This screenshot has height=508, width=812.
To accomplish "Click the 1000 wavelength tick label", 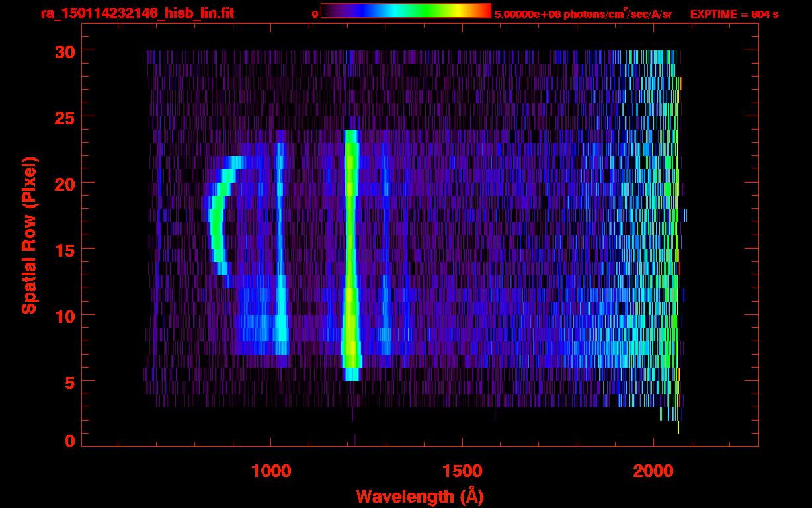I will (x=271, y=471).
